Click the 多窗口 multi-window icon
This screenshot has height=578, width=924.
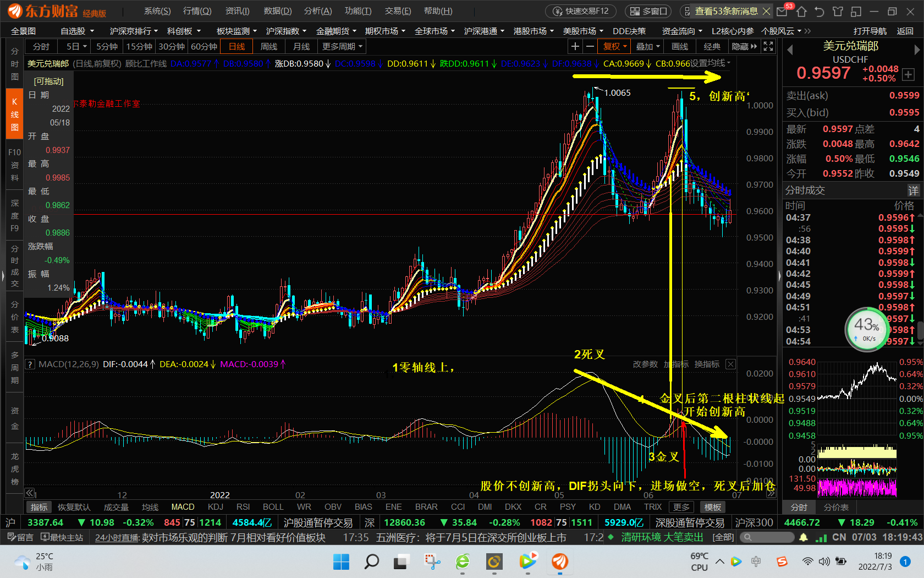pos(648,10)
